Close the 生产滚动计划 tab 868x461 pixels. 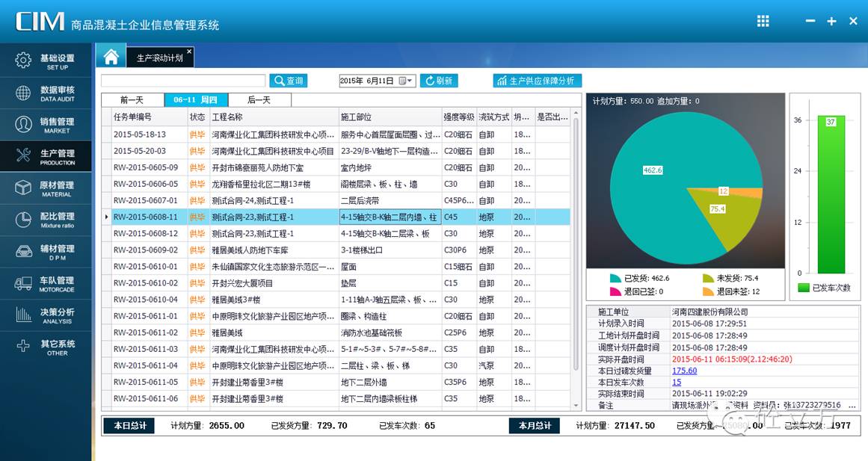click(189, 52)
